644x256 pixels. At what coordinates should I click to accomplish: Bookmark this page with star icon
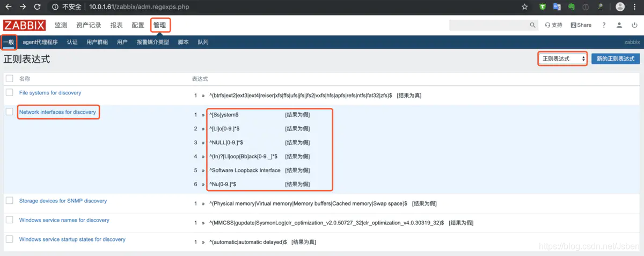525,7
